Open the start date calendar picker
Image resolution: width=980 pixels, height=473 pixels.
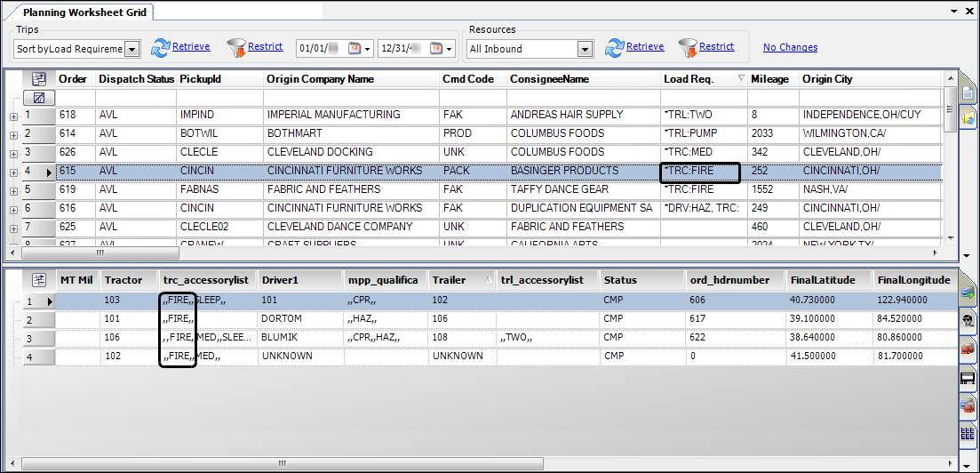point(356,48)
